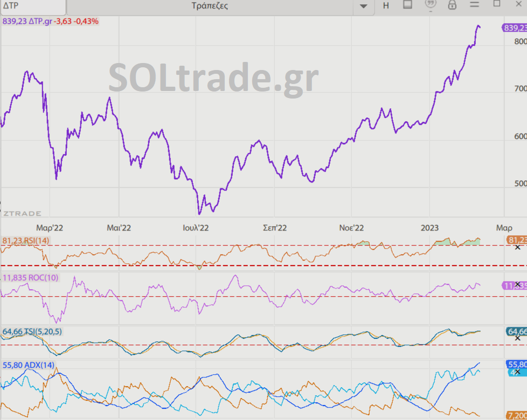
Task: Click the Σεπ'22 date axis label
Action: pos(275,228)
